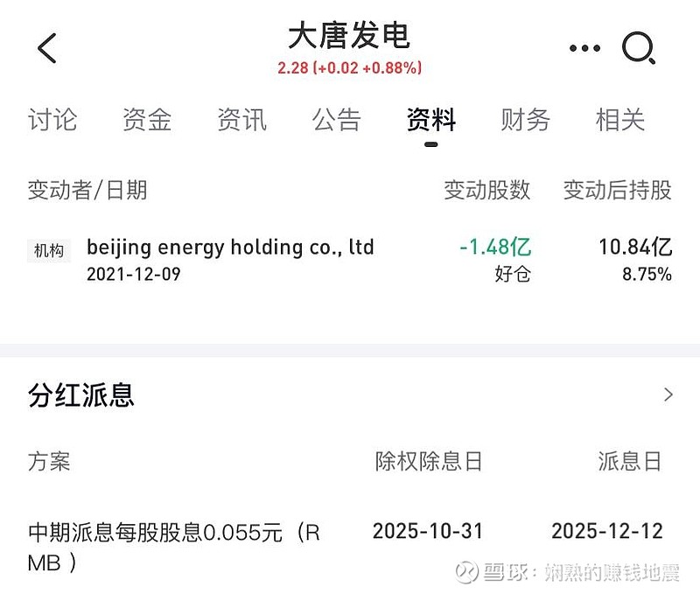Image resolution: width=700 pixels, height=594 pixels.
Task: Select the 资金 tab
Action: pos(149,121)
